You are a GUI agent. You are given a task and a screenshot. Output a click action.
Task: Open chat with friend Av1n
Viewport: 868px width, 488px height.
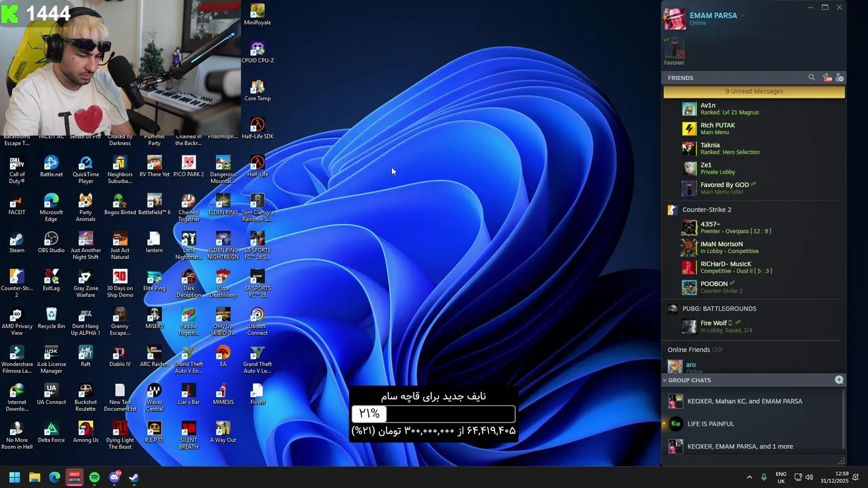pyautogui.click(x=753, y=108)
